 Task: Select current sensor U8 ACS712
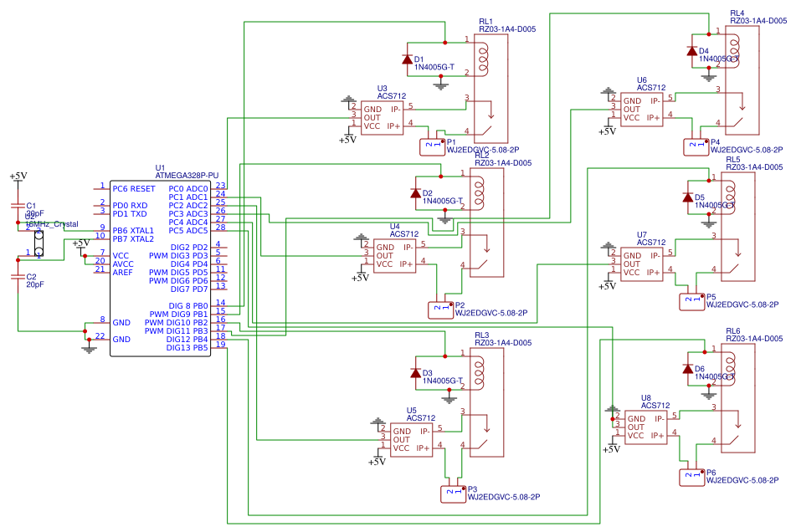[x=645, y=427]
